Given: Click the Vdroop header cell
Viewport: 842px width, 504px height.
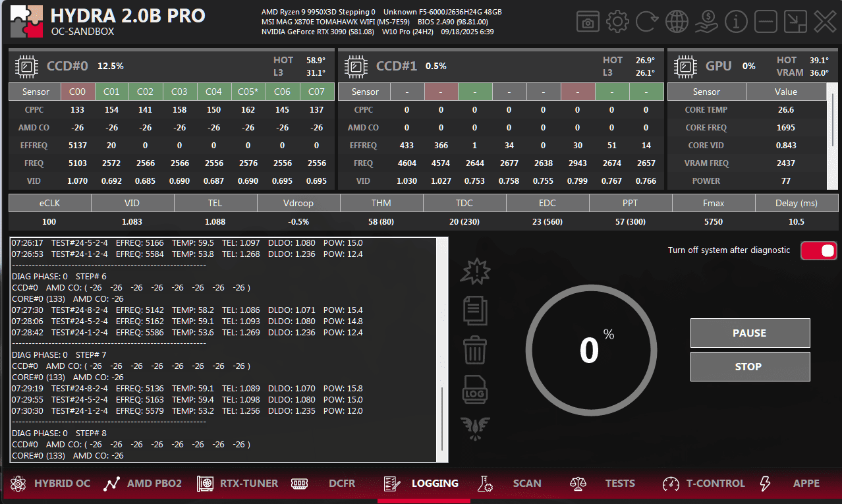Looking at the screenshot, I should click(298, 204).
